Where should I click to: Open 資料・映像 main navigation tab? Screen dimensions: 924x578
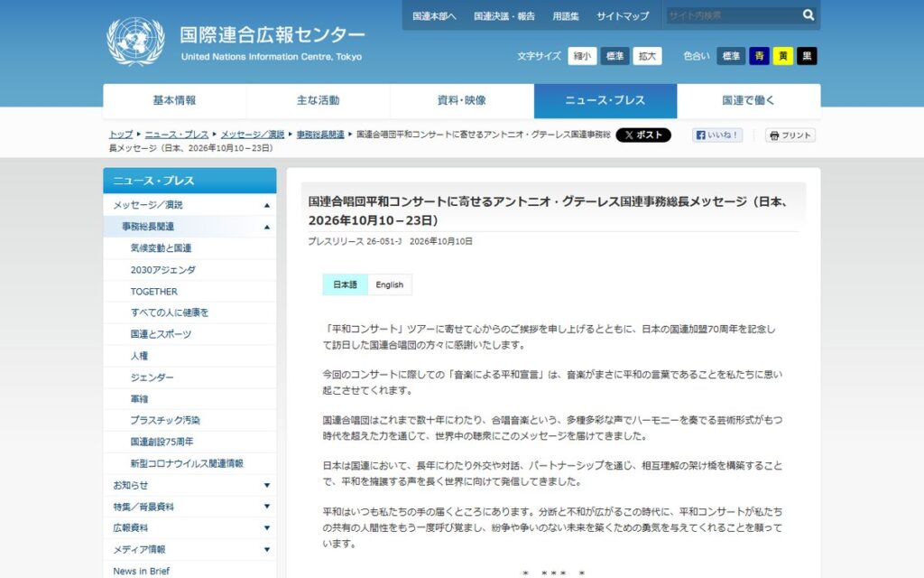point(462,101)
